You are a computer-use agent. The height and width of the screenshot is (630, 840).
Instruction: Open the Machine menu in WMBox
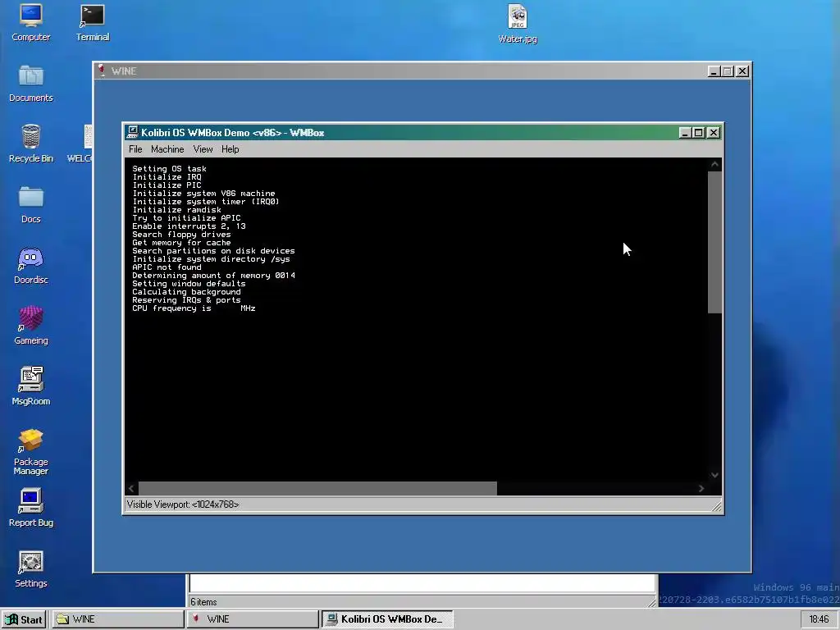167,149
